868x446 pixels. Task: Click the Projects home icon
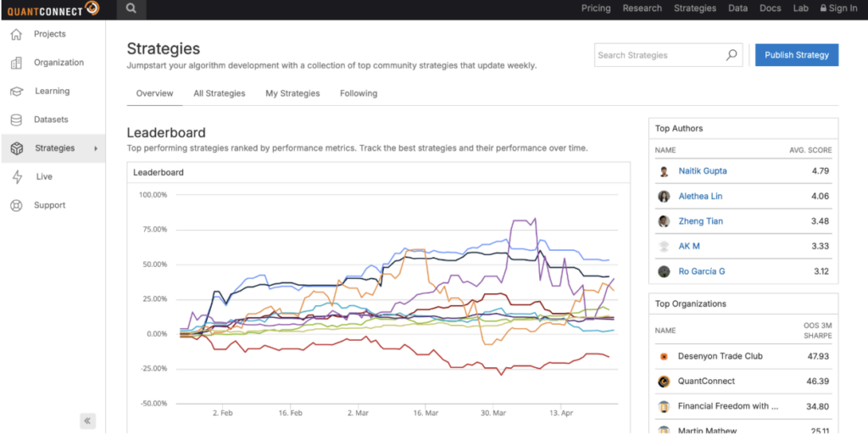[17, 35]
